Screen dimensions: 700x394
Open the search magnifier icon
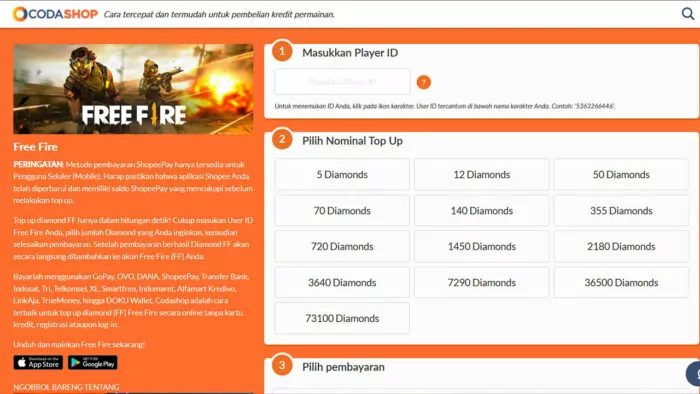point(688,14)
